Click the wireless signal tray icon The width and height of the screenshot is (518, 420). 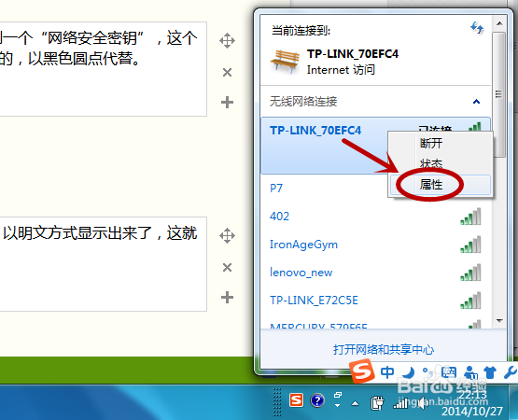(x=400, y=403)
